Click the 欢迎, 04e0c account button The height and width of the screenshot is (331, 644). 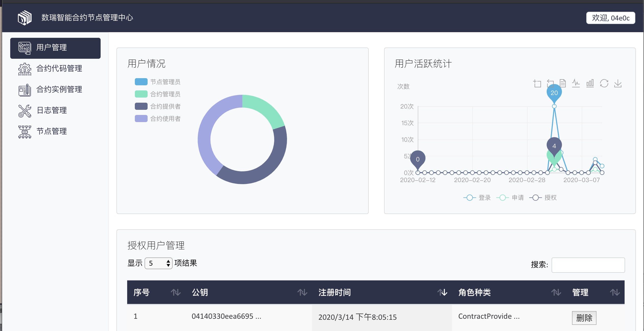(611, 17)
